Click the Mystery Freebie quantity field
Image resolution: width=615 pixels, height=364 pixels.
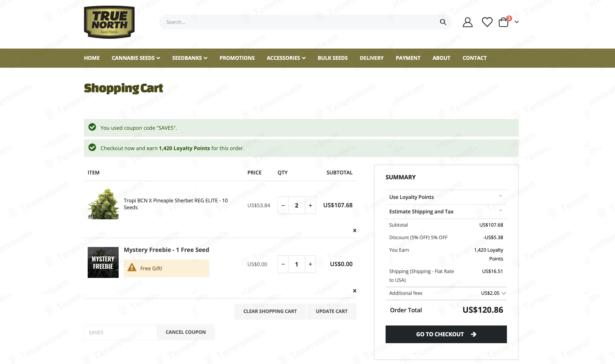(x=296, y=264)
